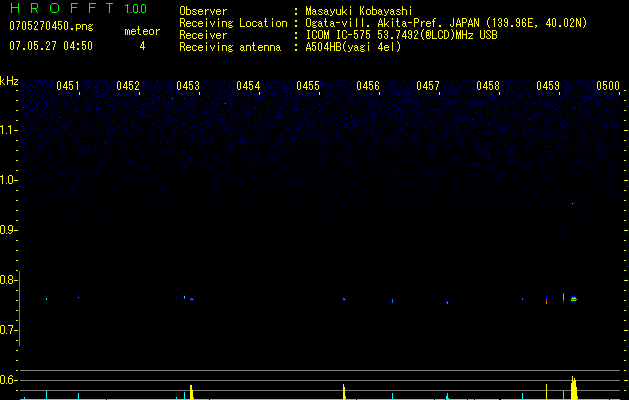Click the 0457 time marker
This screenshot has height=400, width=629.
(x=428, y=86)
